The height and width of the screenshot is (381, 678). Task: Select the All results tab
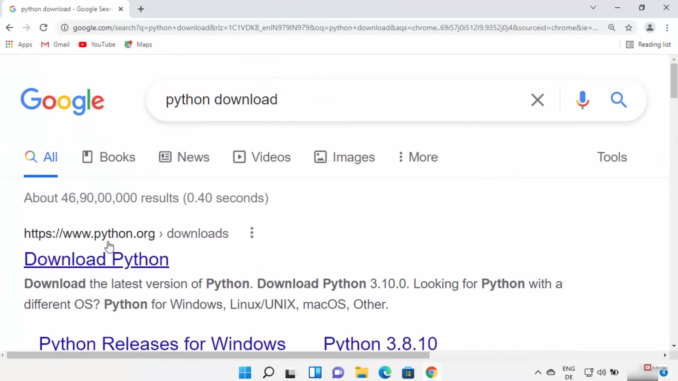pos(41,157)
